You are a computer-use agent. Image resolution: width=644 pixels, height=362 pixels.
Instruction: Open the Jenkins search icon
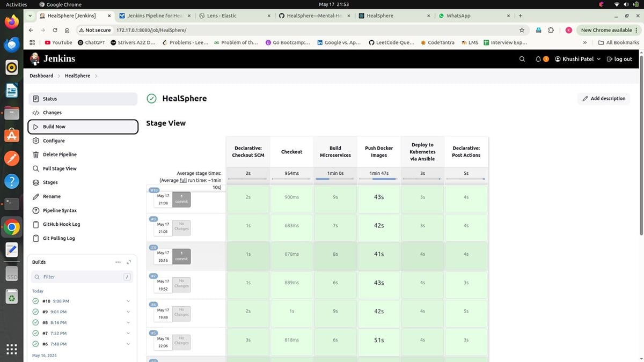tap(522, 59)
